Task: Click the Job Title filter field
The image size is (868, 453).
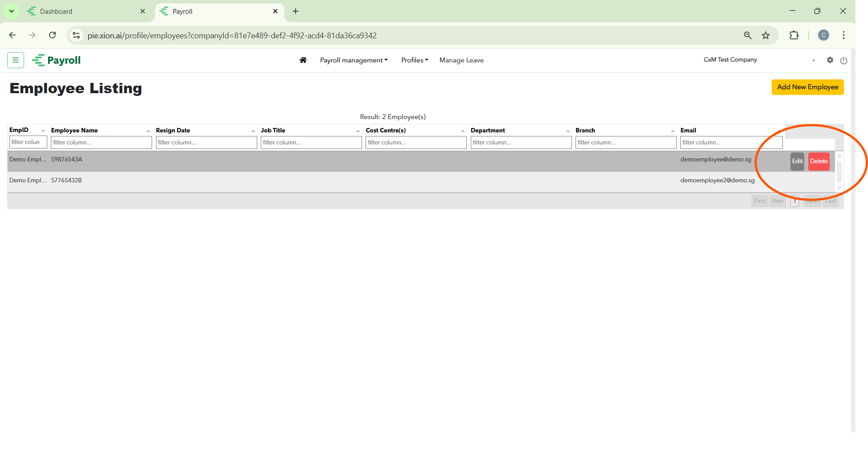Action: pos(311,143)
